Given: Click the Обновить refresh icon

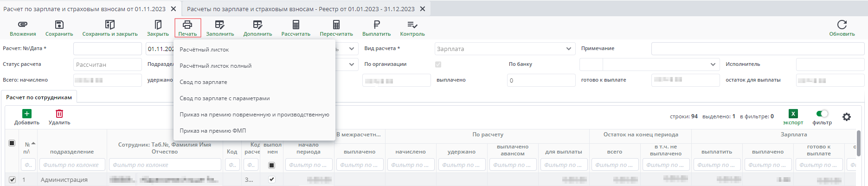Looking at the screenshot, I should [x=842, y=25].
